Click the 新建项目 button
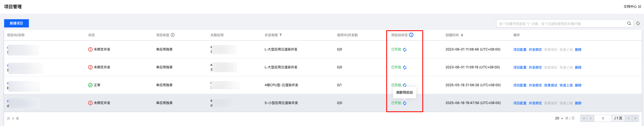Image resolution: width=644 pixels, height=126 pixels. coord(16,23)
